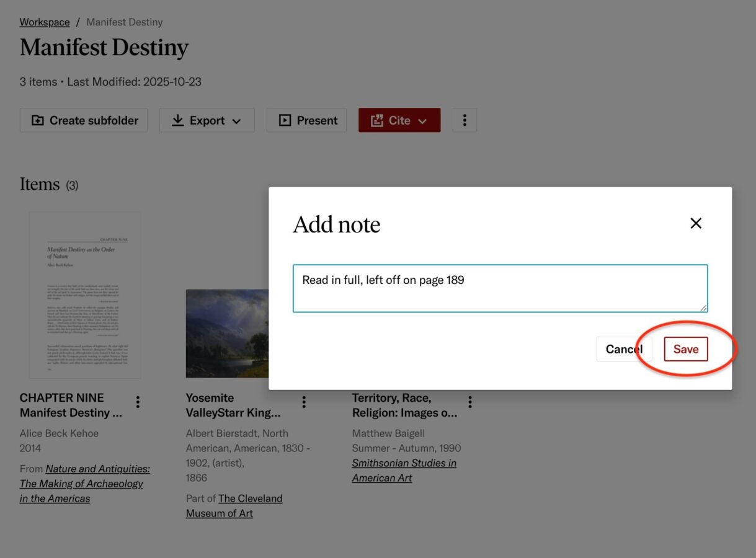Save the note
This screenshot has width=756, height=558.
686,349
